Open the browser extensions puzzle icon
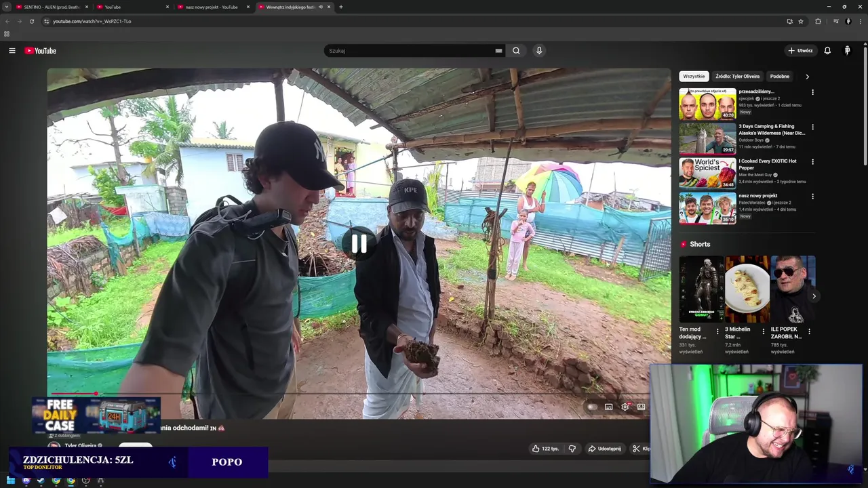Screen dimensions: 868x488 (818, 21)
